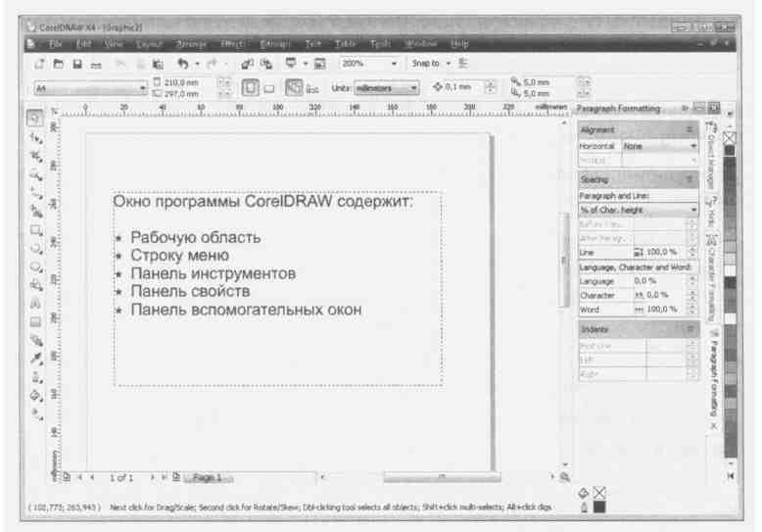Screen dimensions: 762x532
Task: Select the Shape tool
Action: tap(35, 139)
